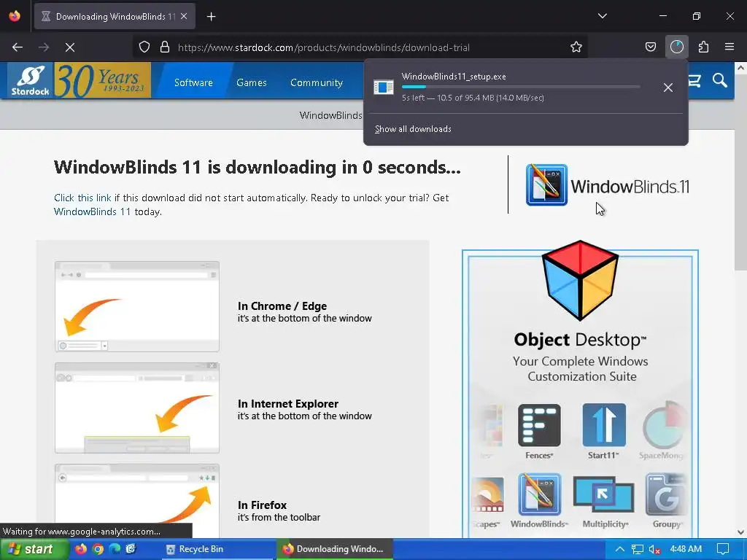Click the 30 Years anniversary banner

coord(102,80)
